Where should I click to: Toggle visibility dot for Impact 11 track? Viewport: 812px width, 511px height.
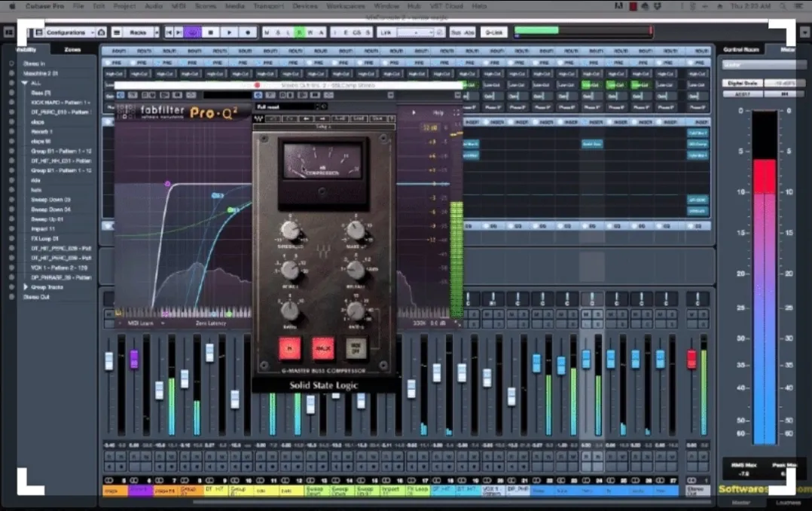click(12, 229)
